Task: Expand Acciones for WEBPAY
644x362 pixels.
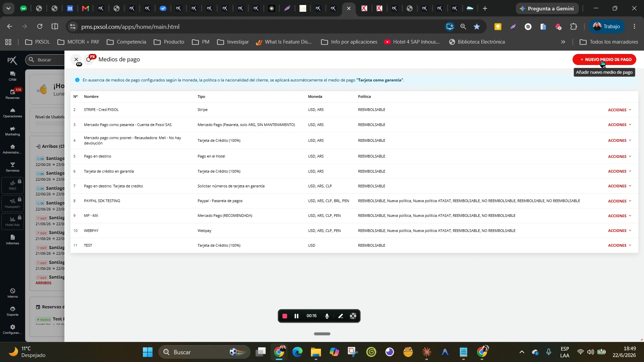Action: click(620, 231)
